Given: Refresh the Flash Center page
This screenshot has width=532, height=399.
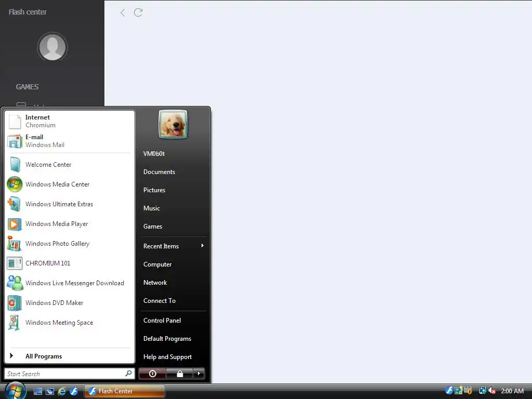Looking at the screenshot, I should click(x=138, y=12).
